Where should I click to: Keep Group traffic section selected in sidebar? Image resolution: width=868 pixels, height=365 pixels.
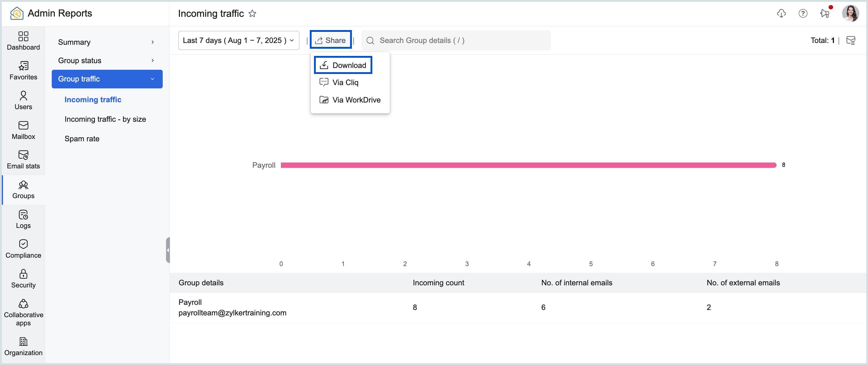pos(107,79)
